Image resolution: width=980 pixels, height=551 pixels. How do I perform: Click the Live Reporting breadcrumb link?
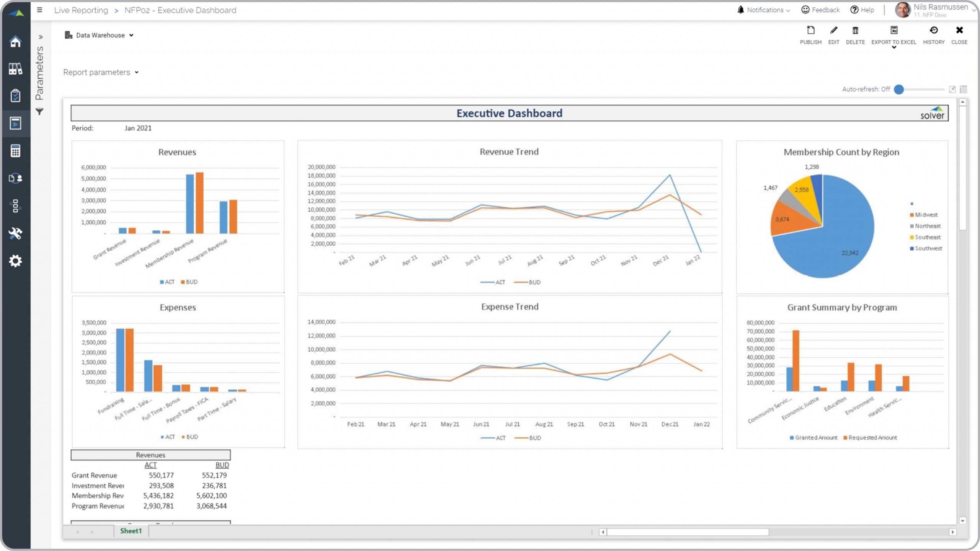[x=81, y=10]
